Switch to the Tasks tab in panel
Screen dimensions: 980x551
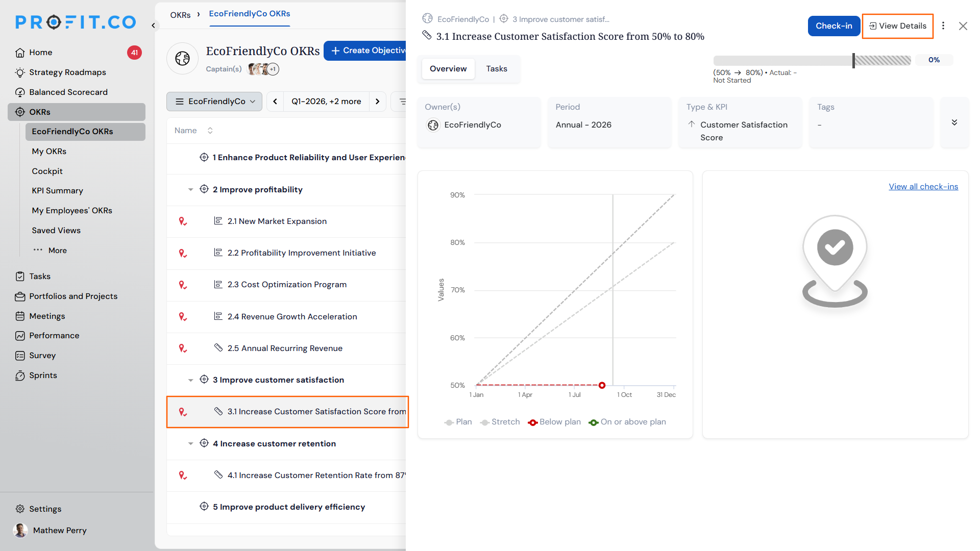click(x=497, y=69)
